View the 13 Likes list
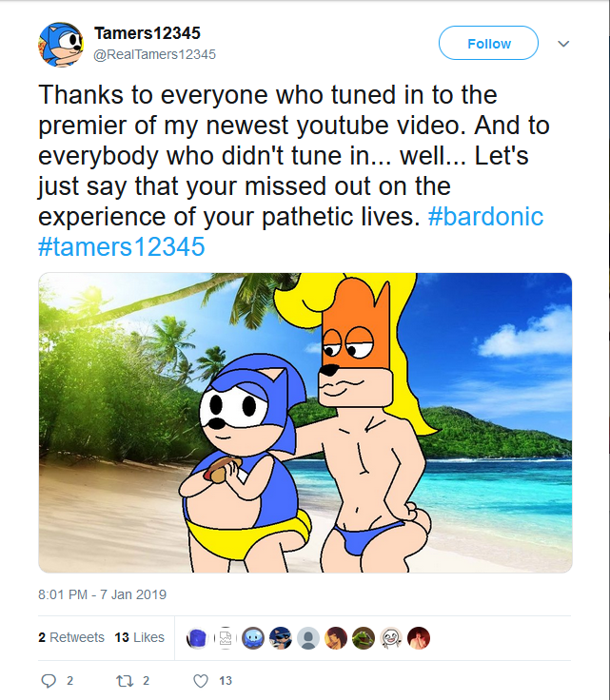This screenshot has height=700, width=610. [139, 637]
